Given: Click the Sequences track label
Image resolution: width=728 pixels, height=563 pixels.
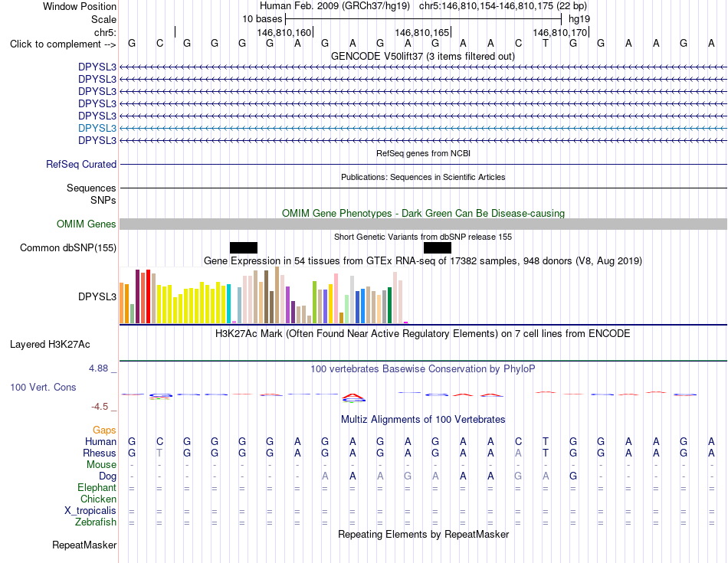Looking at the screenshot, I should (x=91, y=188).
